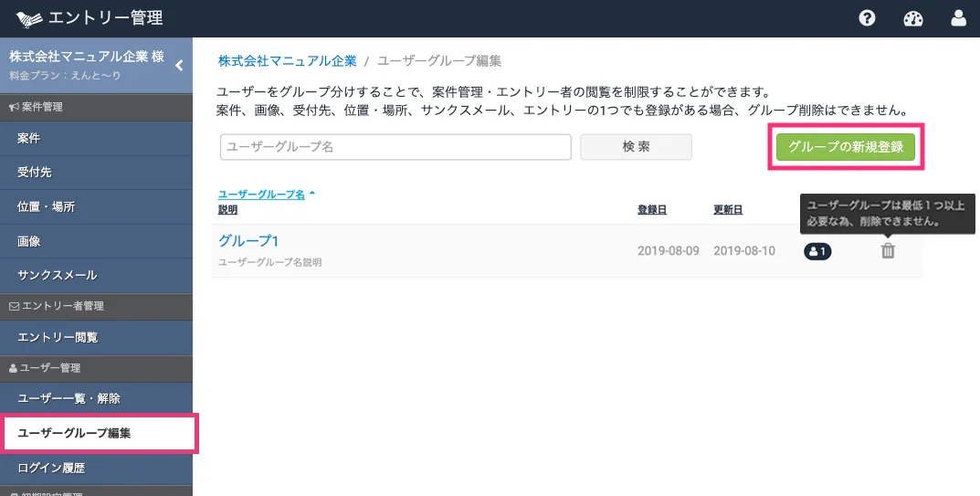Screen dimensions: 980x496
Task: Open the help question mark icon
Action: coord(867,18)
